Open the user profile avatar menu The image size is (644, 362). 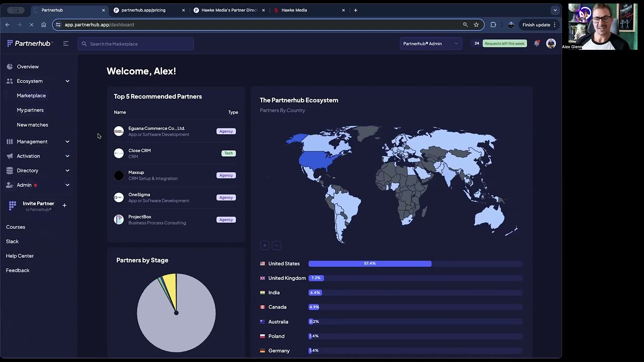click(x=551, y=44)
